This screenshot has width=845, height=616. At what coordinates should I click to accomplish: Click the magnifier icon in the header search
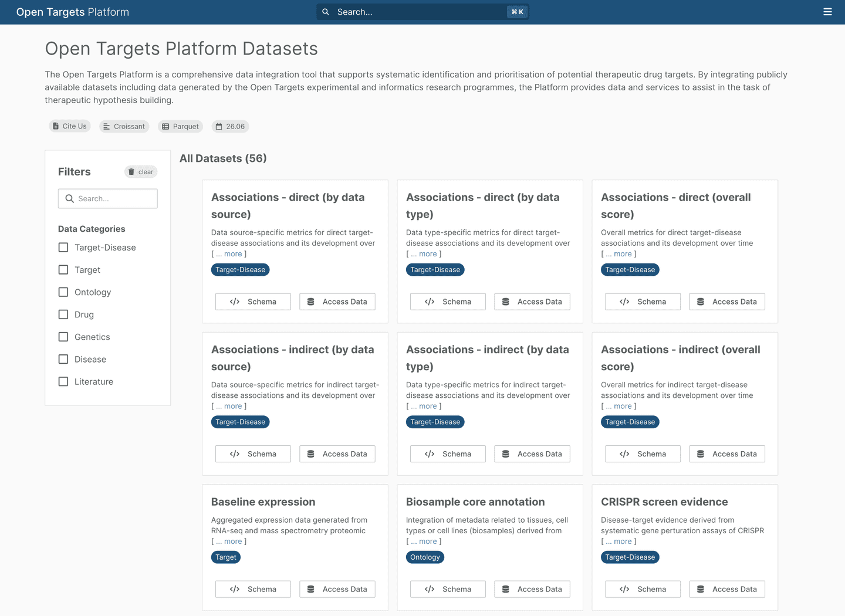(x=326, y=12)
